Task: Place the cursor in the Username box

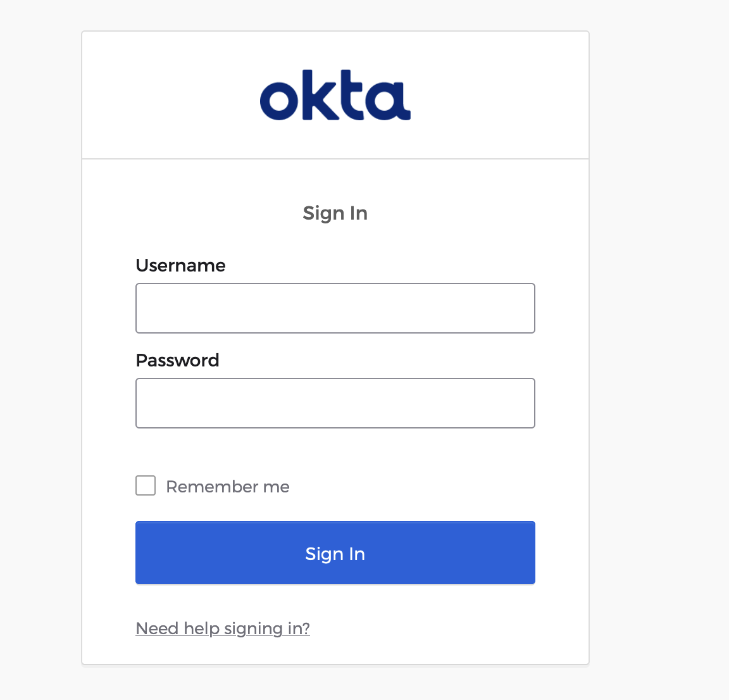Action: tap(335, 308)
